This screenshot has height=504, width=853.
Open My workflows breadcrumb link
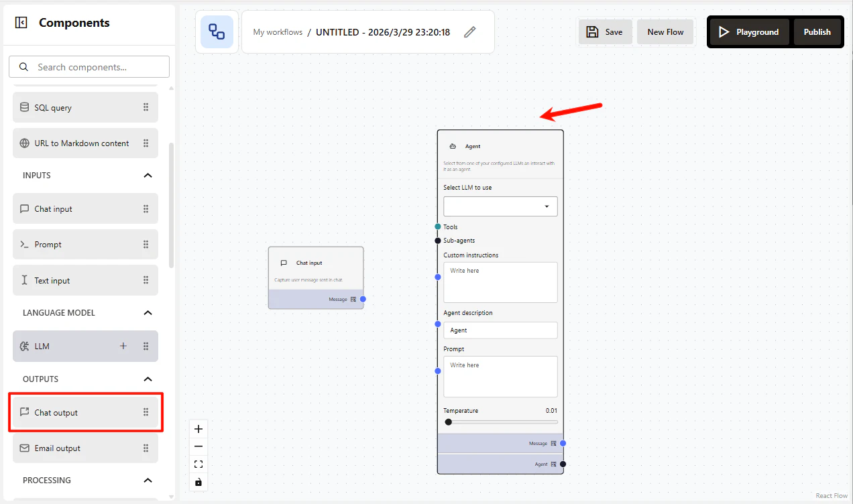tap(278, 32)
